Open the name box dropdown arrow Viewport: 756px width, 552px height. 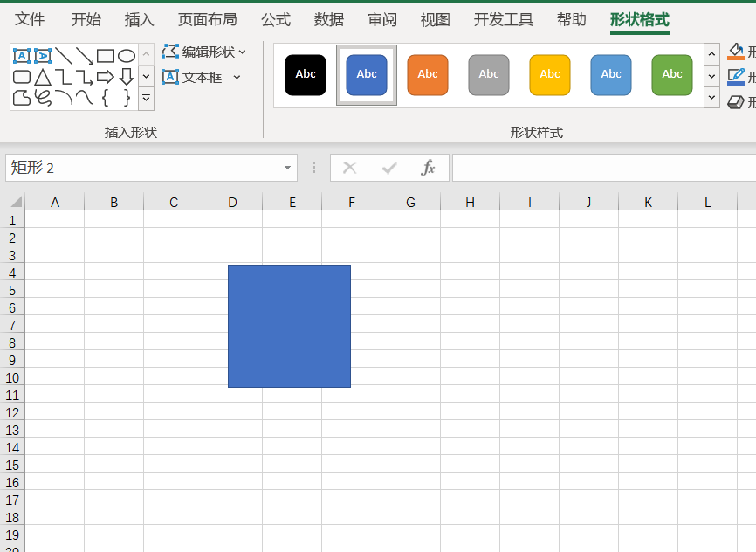[287, 168]
